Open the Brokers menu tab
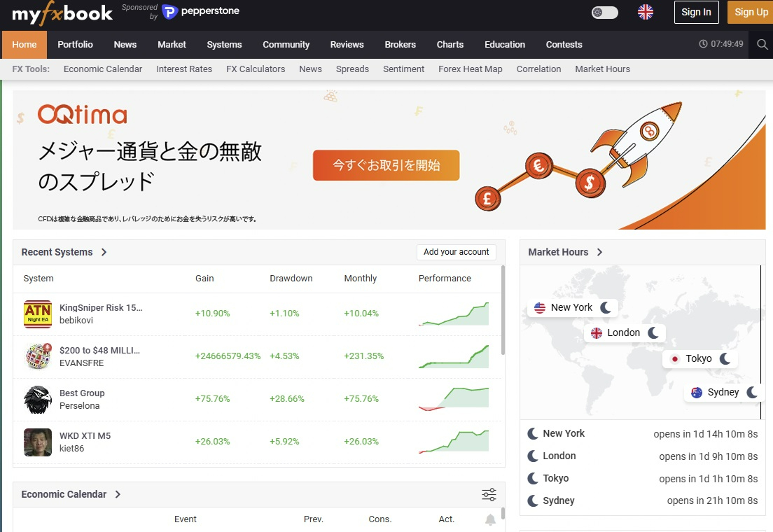The width and height of the screenshot is (773, 532). pyautogui.click(x=400, y=44)
